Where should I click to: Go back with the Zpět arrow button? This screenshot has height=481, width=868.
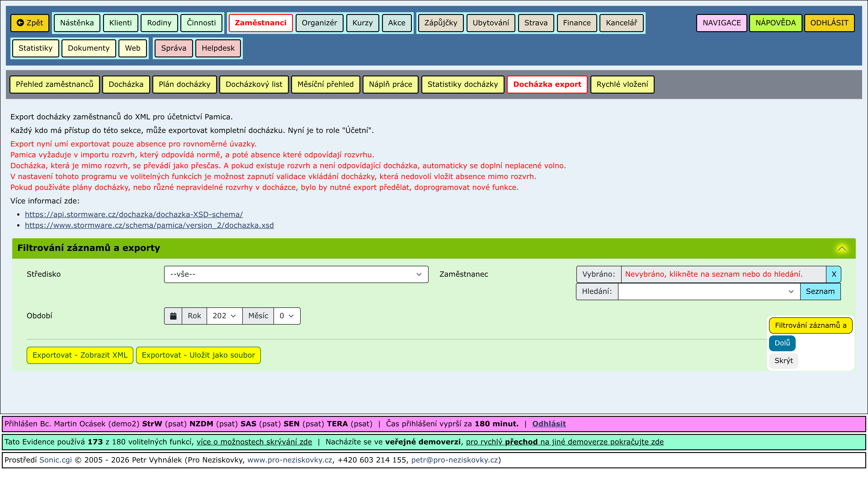click(30, 23)
